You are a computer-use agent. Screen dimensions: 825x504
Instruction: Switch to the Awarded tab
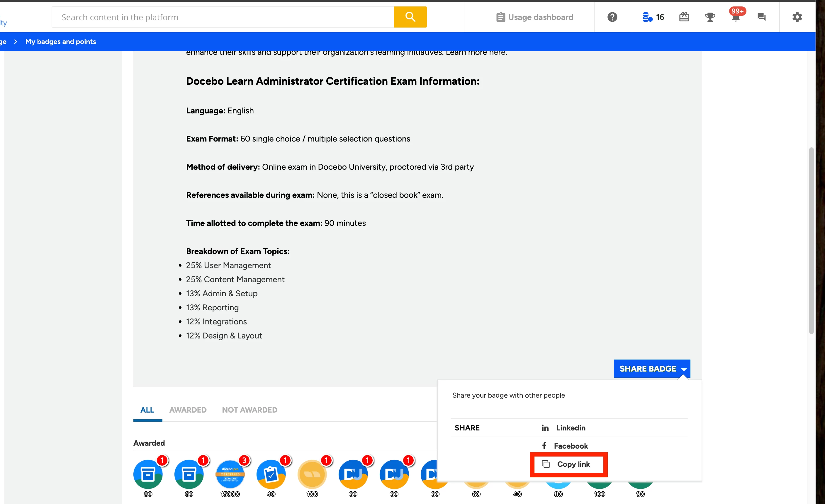[188, 410]
